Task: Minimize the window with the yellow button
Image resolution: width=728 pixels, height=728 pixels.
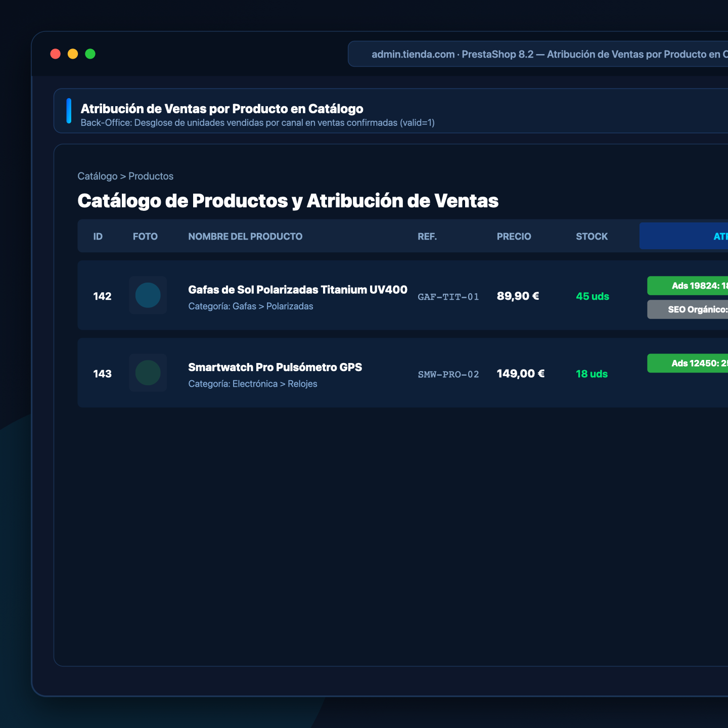Action: coord(73,54)
